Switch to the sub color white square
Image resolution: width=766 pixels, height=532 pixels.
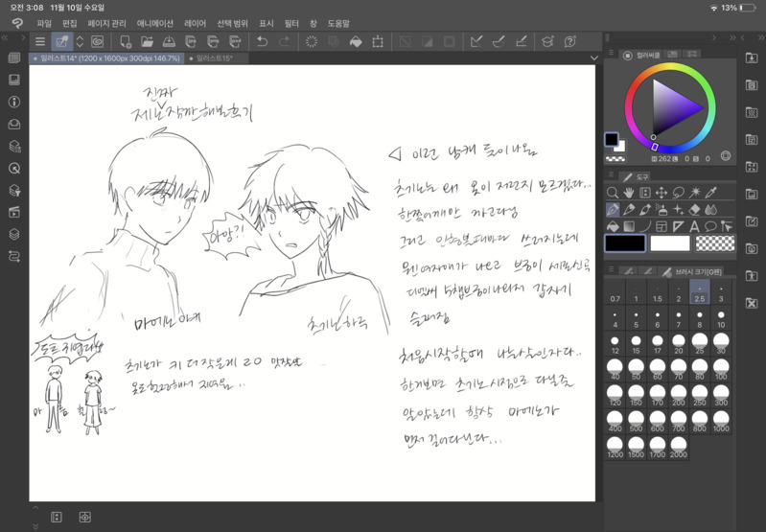point(620,146)
